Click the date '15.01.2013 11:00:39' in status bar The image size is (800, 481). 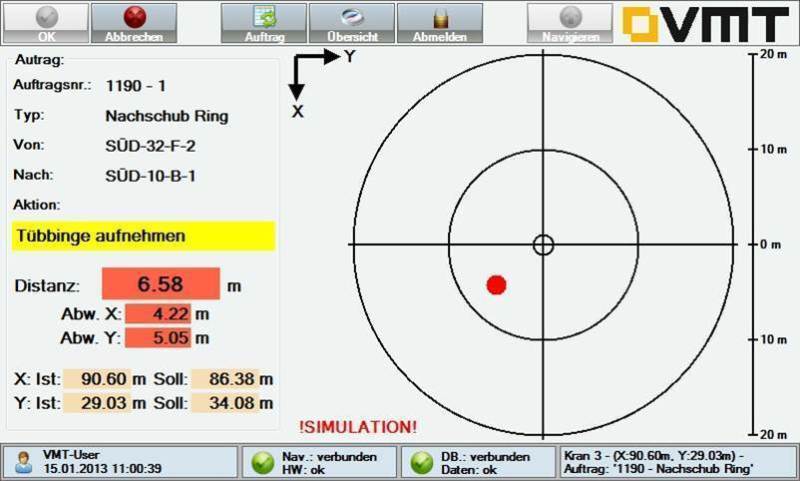(102, 469)
